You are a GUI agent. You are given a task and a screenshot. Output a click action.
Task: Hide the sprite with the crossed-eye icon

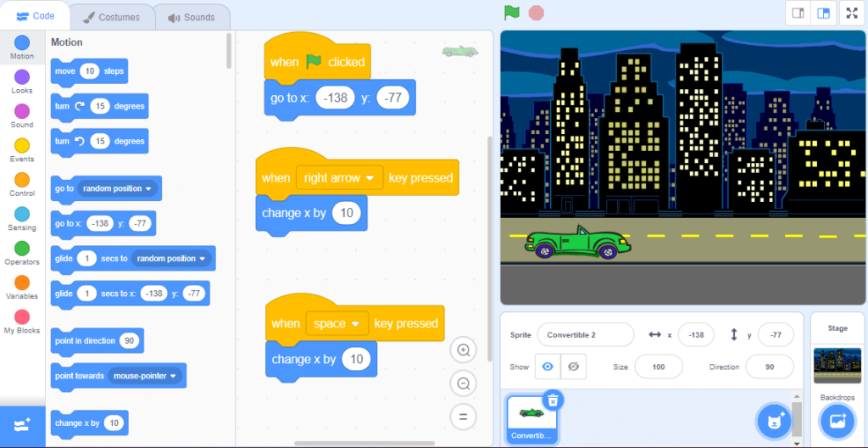click(x=573, y=367)
